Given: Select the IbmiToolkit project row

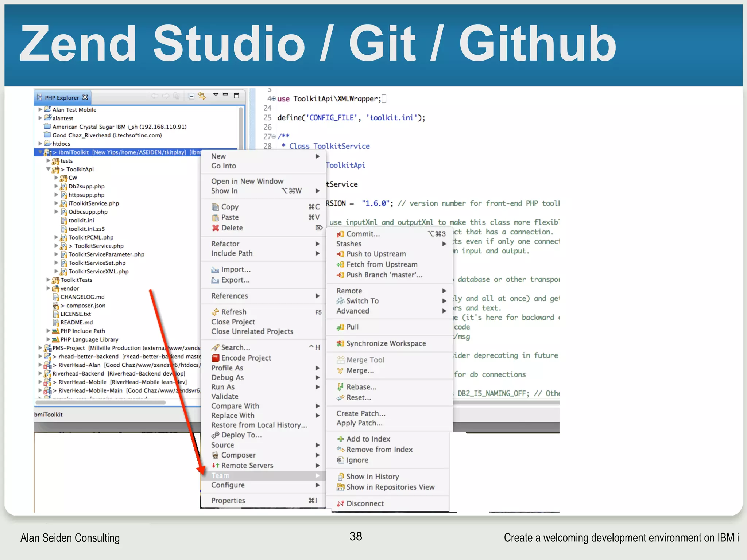Looking at the screenshot, I should point(117,152).
